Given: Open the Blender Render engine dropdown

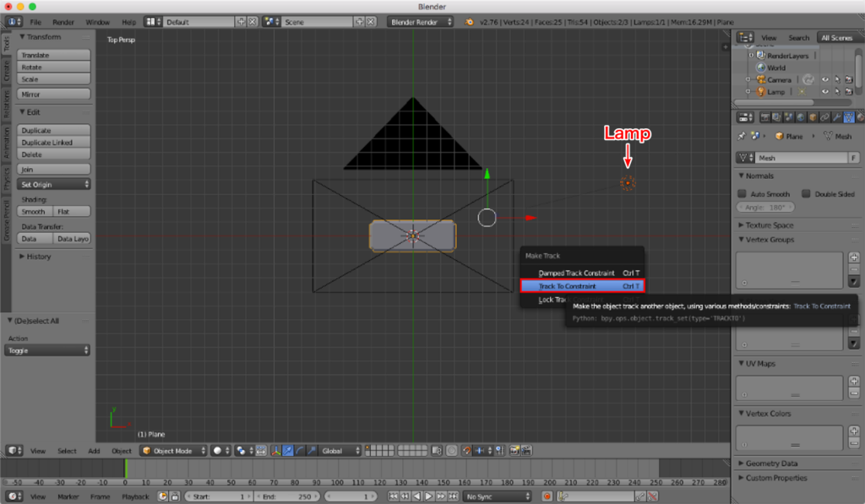Looking at the screenshot, I should pos(420,22).
